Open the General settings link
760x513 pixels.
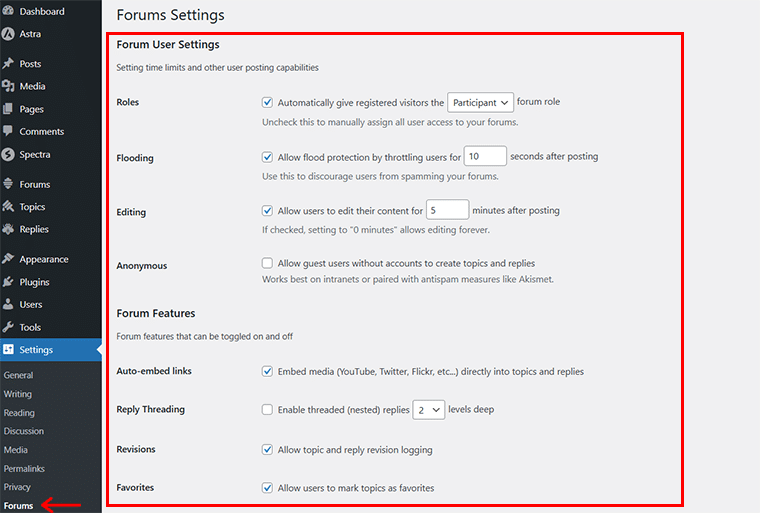click(18, 375)
